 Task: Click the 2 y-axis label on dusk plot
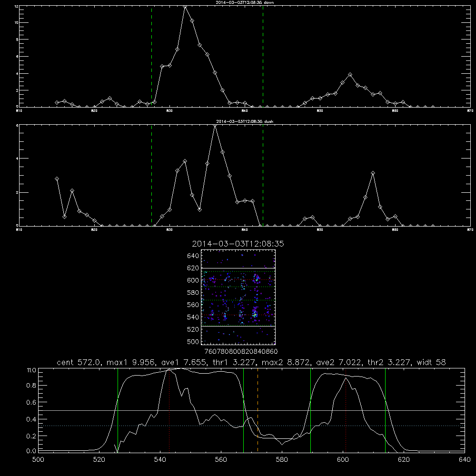click(17, 193)
